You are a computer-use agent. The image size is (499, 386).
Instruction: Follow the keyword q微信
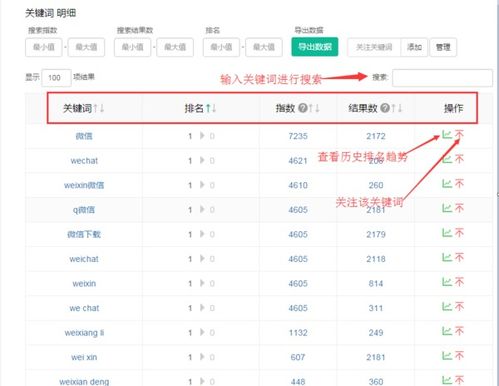click(459, 208)
